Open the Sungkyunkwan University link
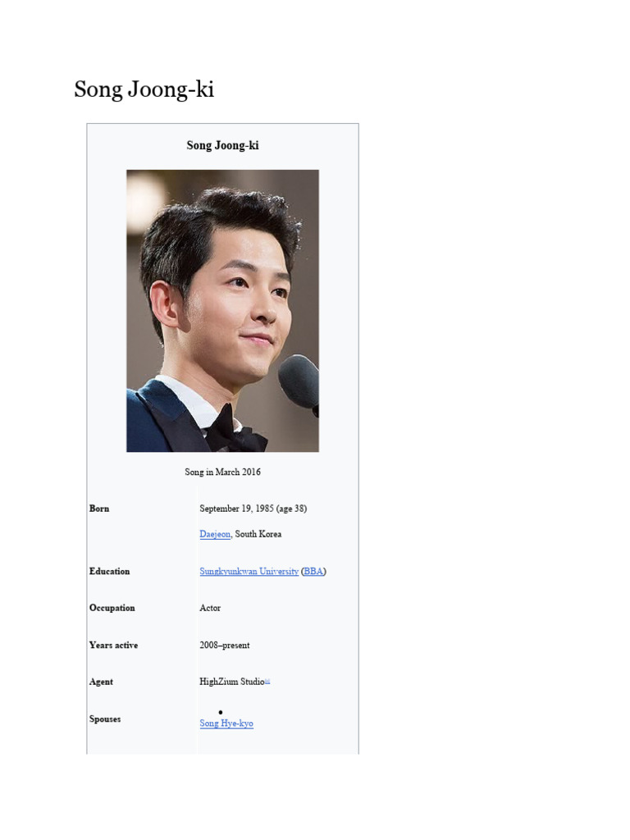630x840 pixels. 249,572
